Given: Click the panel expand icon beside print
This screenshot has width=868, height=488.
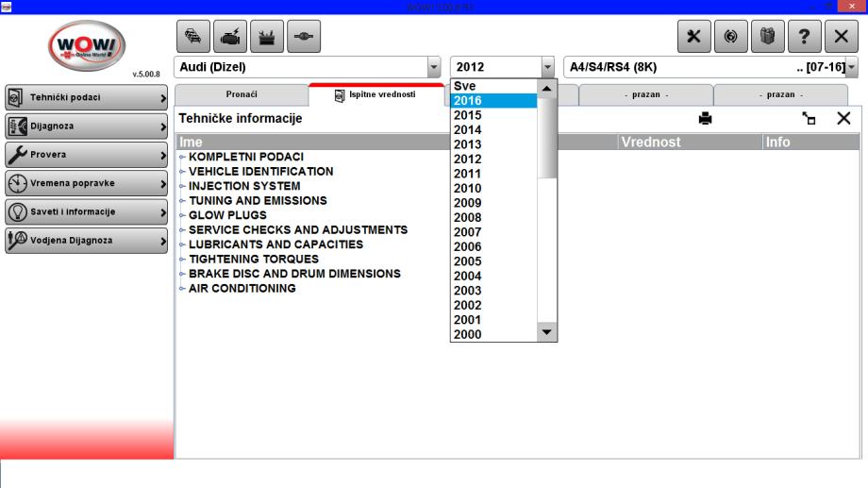Looking at the screenshot, I should (809, 119).
